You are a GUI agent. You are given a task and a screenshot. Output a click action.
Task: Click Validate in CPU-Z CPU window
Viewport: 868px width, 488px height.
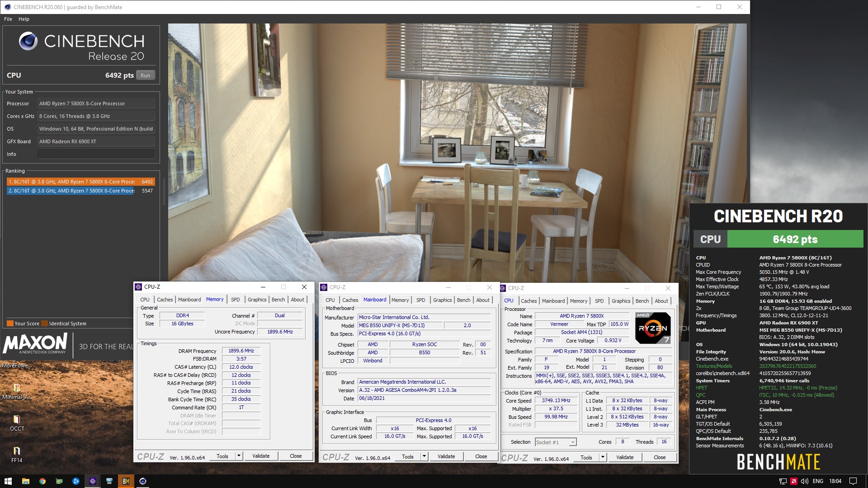pos(625,457)
